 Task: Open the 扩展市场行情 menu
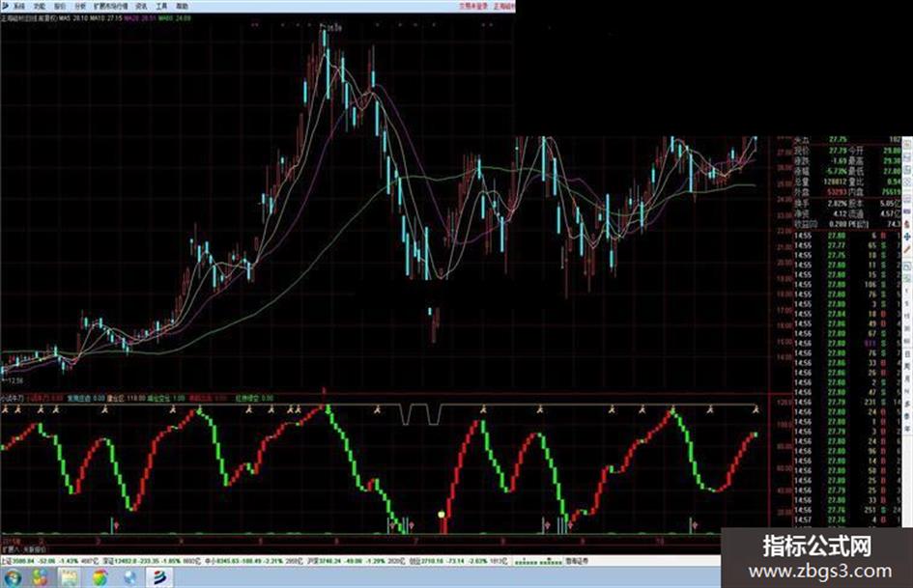pyautogui.click(x=111, y=7)
